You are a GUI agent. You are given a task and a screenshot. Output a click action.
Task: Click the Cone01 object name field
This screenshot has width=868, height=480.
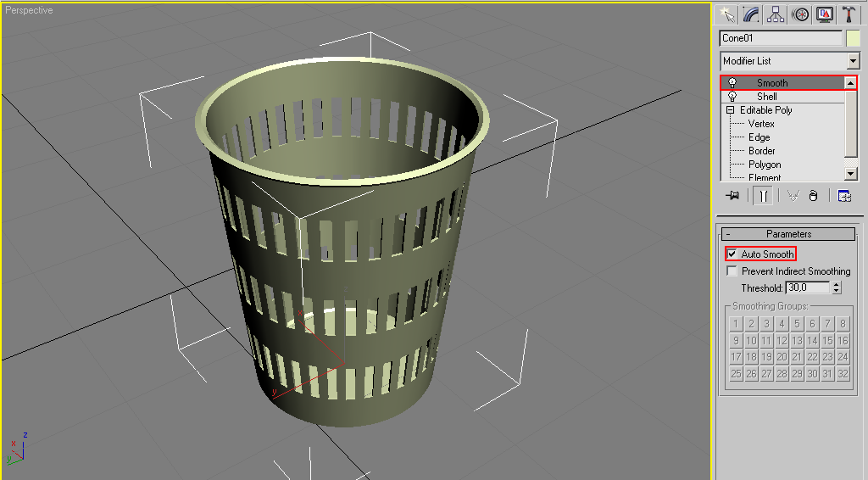coord(781,38)
